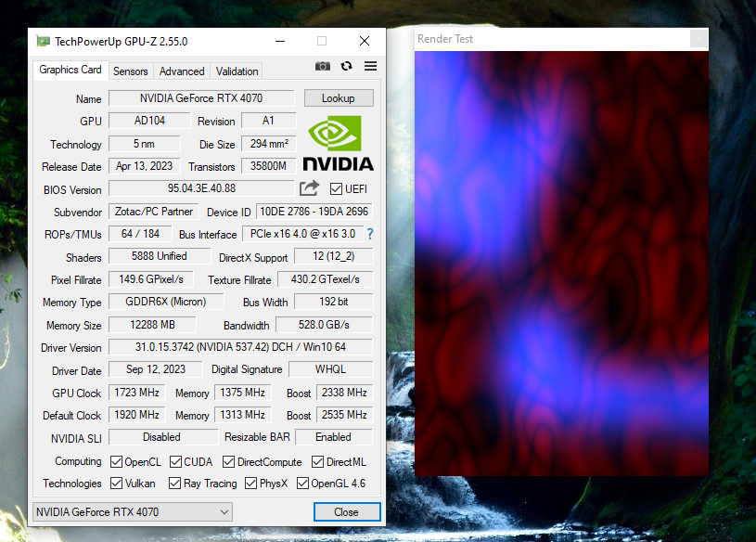Click the Revision field A1
Screen dimensions: 756x542
268,121
